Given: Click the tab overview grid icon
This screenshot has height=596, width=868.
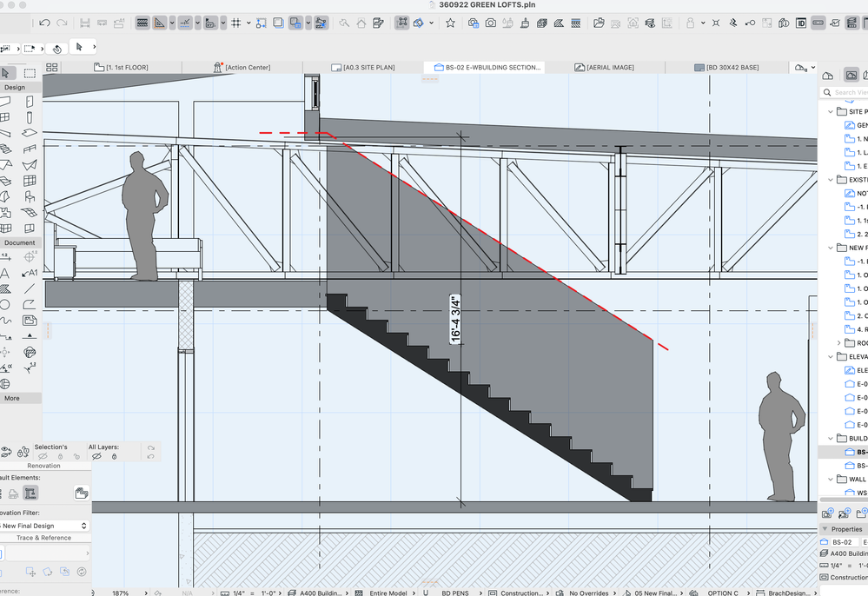Looking at the screenshot, I should (52, 68).
